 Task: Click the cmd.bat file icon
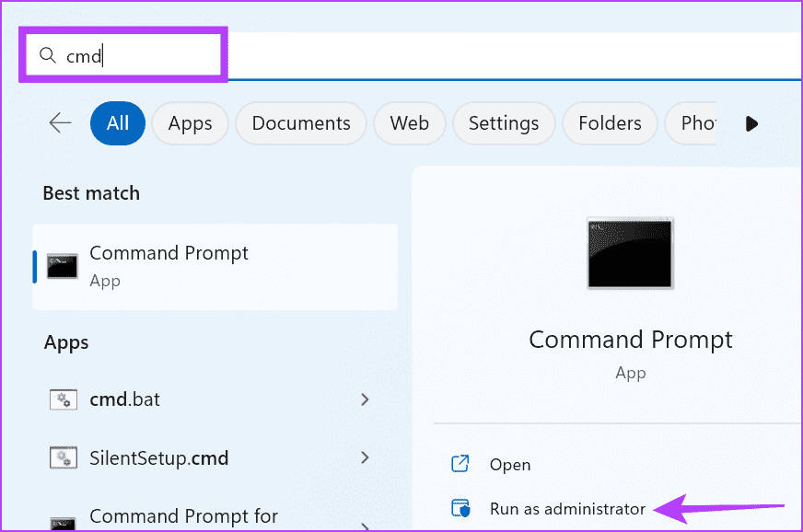tap(63, 399)
